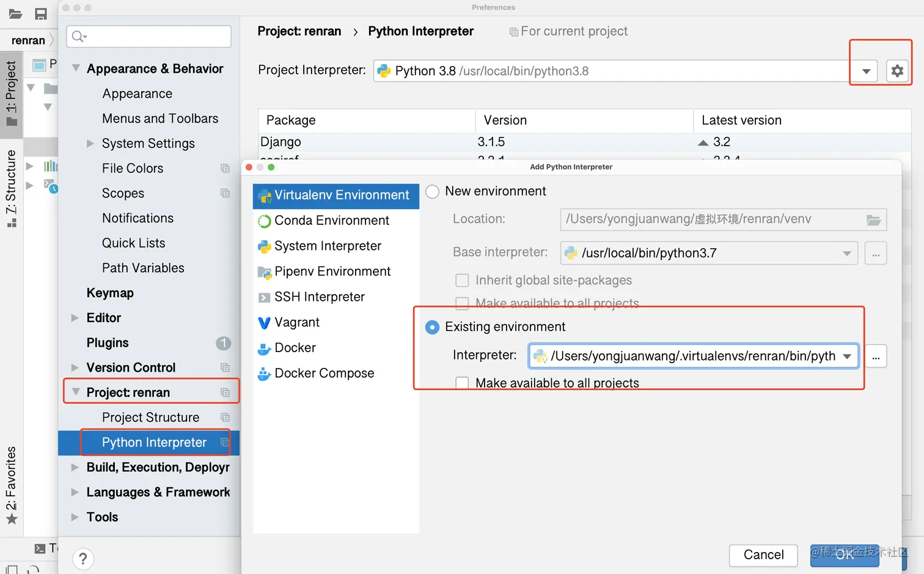The image size is (924, 574).
Task: Sort packages by Package column header
Action: click(367, 120)
